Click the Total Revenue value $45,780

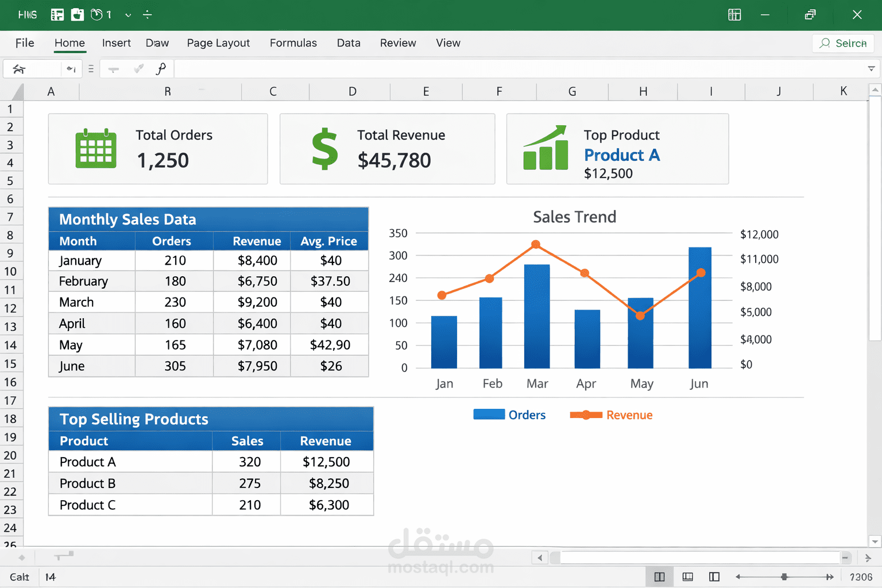(x=394, y=160)
